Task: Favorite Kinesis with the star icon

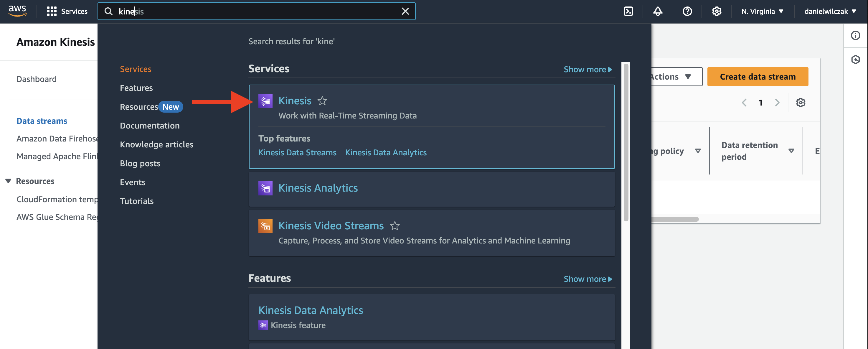Action: [322, 101]
